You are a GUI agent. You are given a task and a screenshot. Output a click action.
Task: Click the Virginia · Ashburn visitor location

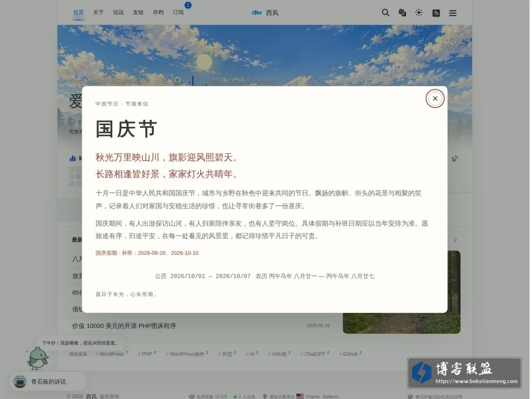322,396
